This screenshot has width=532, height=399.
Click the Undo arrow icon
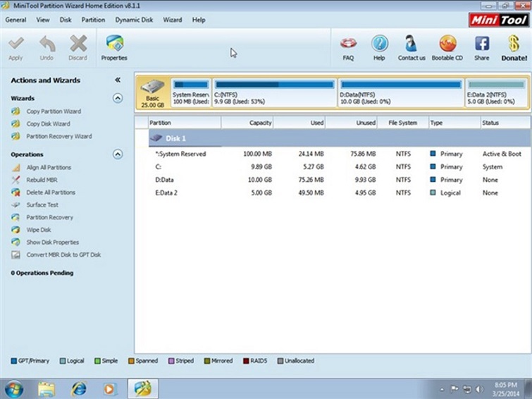pyautogui.click(x=47, y=44)
